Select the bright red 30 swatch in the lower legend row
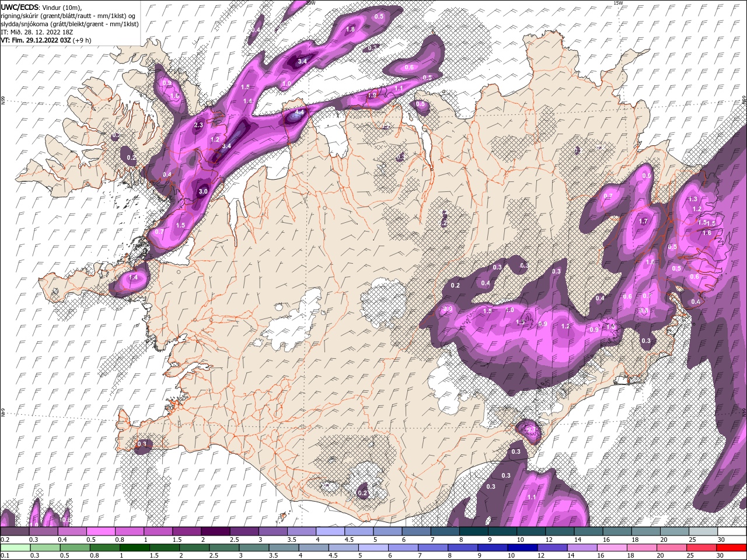This screenshot has height=560, width=747. coord(731,548)
